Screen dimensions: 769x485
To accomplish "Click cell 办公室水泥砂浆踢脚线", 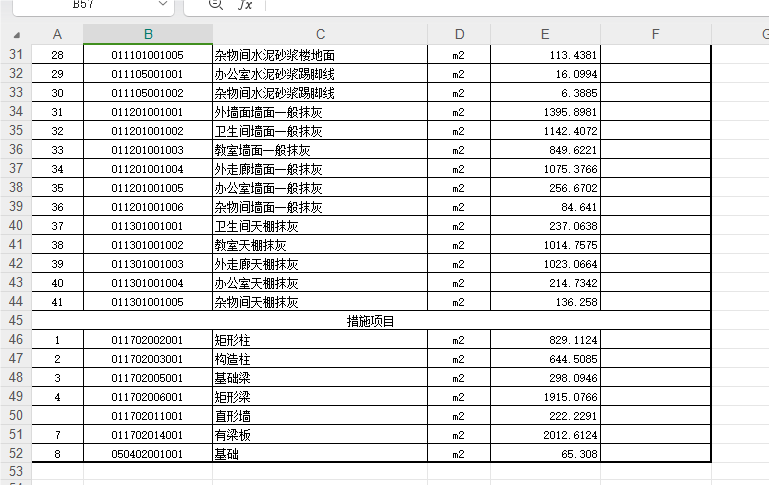I will pyautogui.click(x=320, y=74).
